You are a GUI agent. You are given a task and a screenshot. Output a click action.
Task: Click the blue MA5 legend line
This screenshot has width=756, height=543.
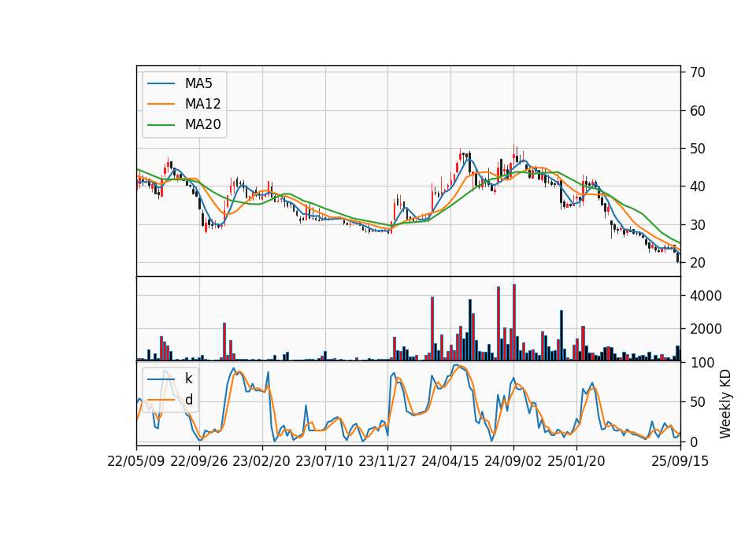point(161,83)
